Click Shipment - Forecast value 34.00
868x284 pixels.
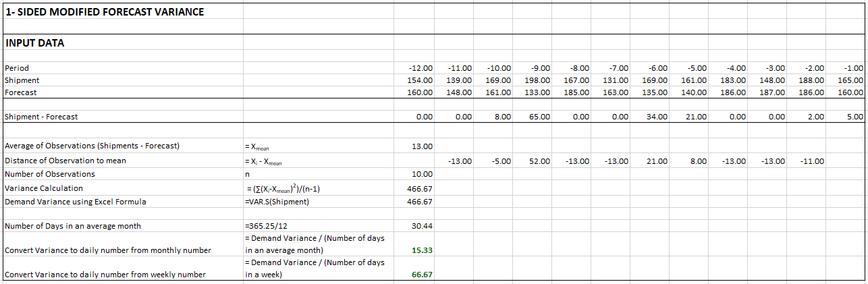649,117
